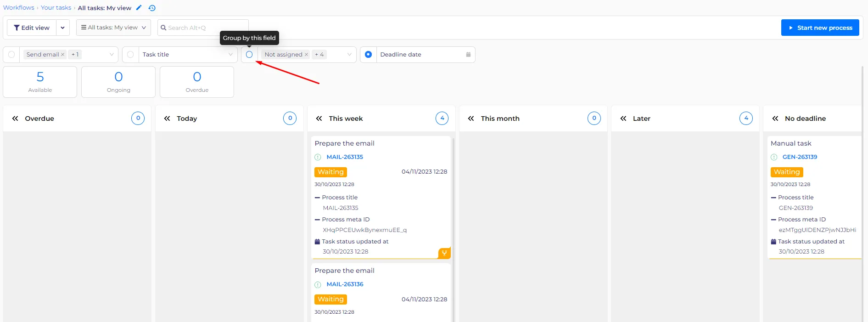Open the Edit view dropdown arrow
The height and width of the screenshot is (322, 868).
[x=63, y=28]
